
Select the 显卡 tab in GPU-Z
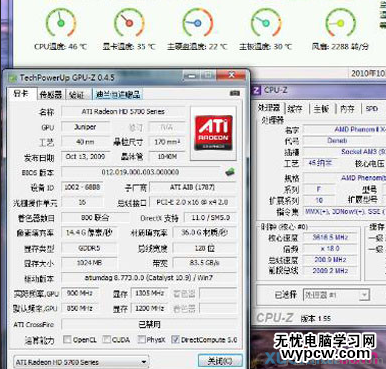21,94
